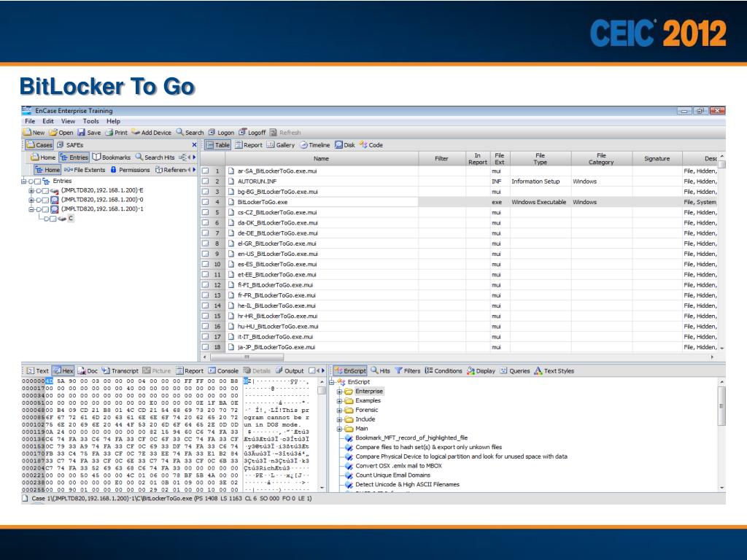Tick the checkbox of en-US_BitLockerToGo.exe.mui
The height and width of the screenshot is (560, 747).
(205, 254)
